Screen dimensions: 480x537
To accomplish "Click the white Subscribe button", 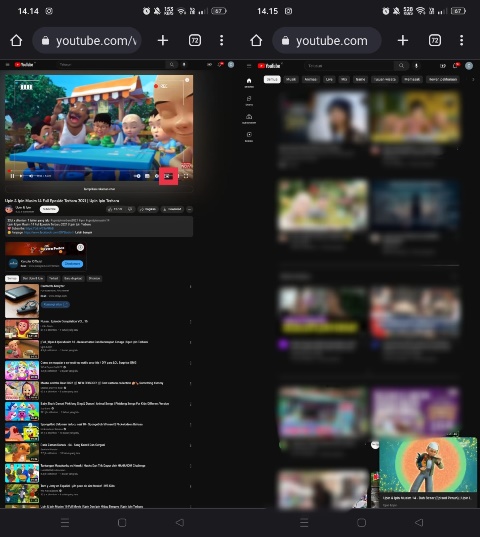I will 49,209.
